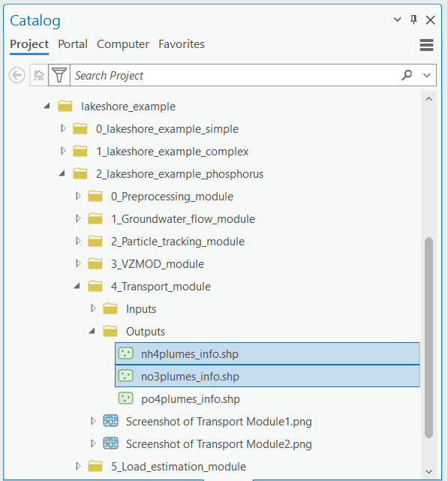Switch to the Computer tab

point(123,44)
